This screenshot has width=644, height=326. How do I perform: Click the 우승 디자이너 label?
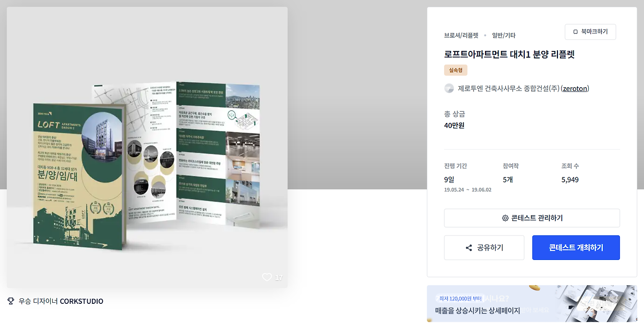pyautogui.click(x=38, y=301)
